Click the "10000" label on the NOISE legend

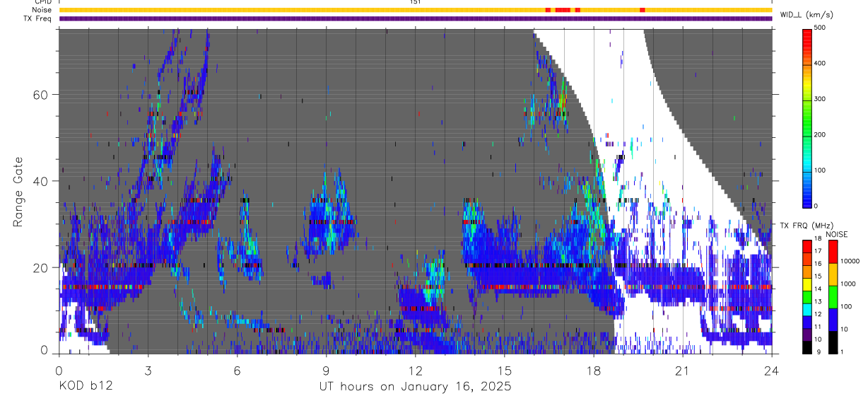pyautogui.click(x=851, y=261)
